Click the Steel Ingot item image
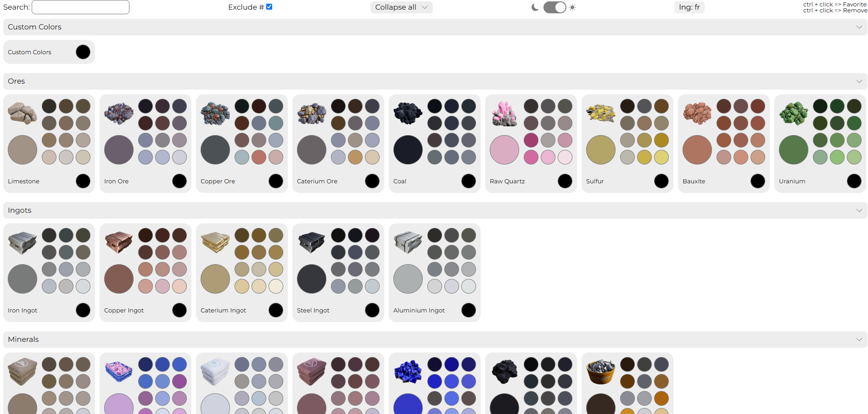Screen dimensions: 868x414 coord(312,243)
